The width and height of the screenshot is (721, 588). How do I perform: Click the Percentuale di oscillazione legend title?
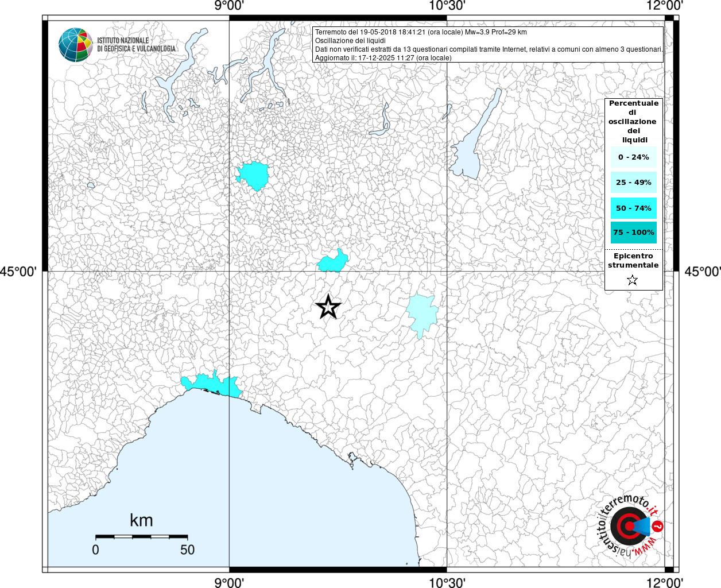633,121
